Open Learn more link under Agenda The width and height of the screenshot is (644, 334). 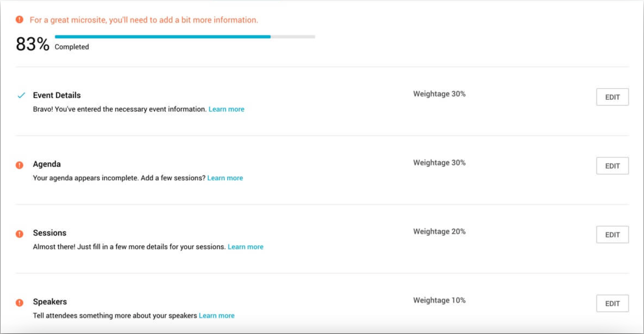225,178
